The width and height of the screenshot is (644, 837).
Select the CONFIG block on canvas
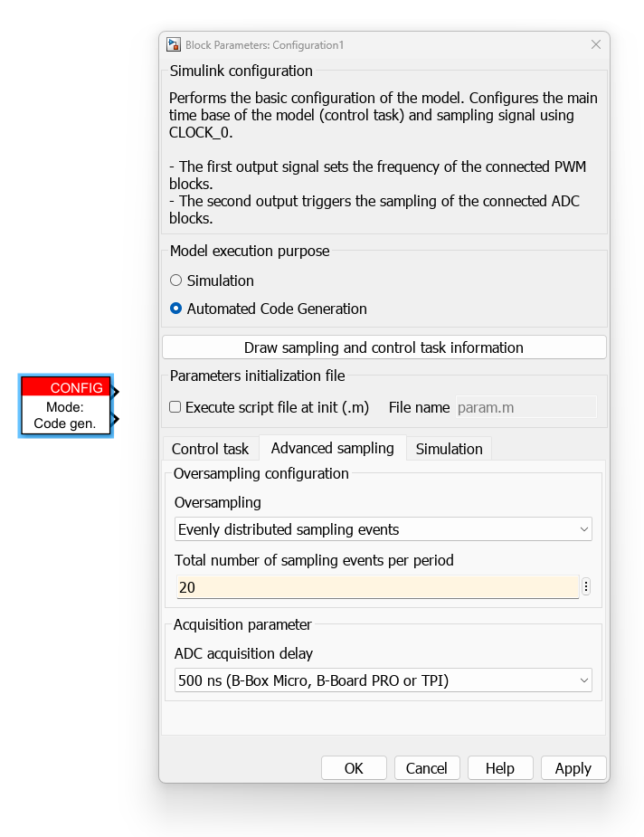pos(66,405)
